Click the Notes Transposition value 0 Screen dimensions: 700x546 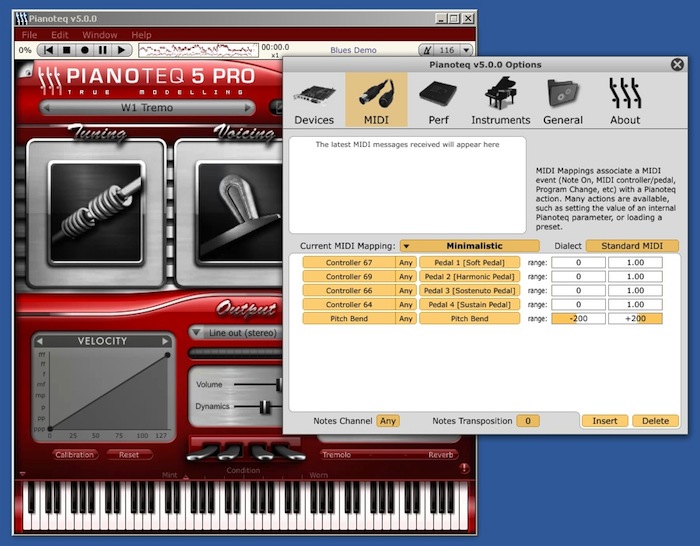click(528, 421)
